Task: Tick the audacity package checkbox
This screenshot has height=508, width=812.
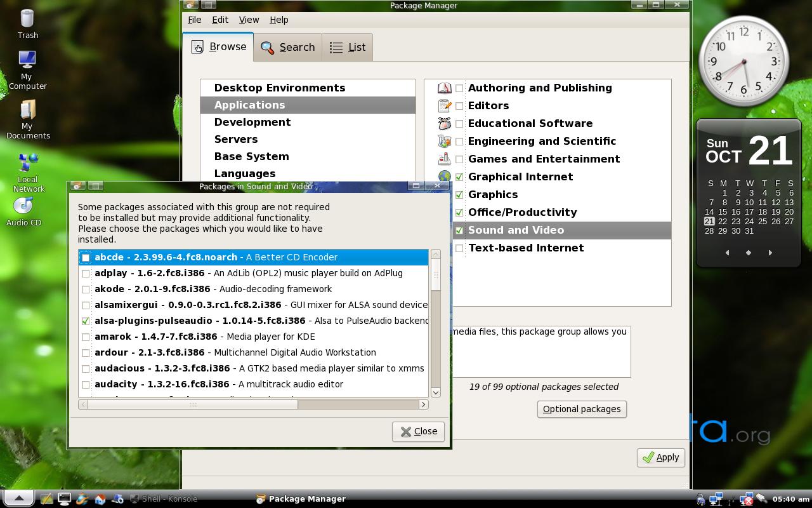Action: tap(86, 384)
